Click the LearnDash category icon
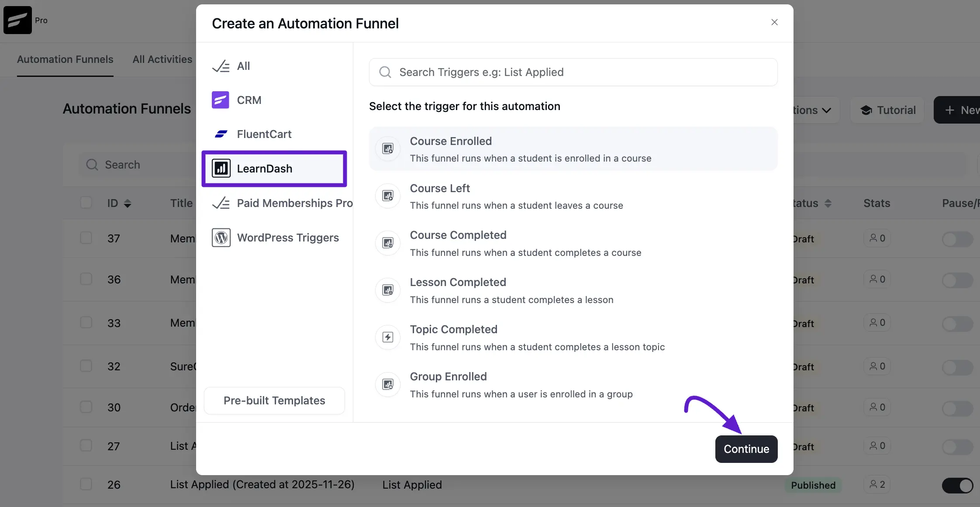This screenshot has width=980, height=507. [x=221, y=169]
